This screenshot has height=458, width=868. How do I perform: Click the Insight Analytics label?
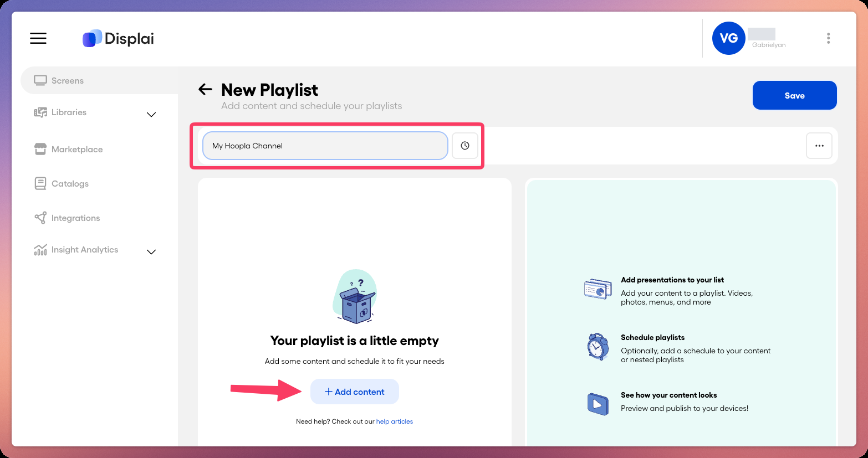pos(85,250)
